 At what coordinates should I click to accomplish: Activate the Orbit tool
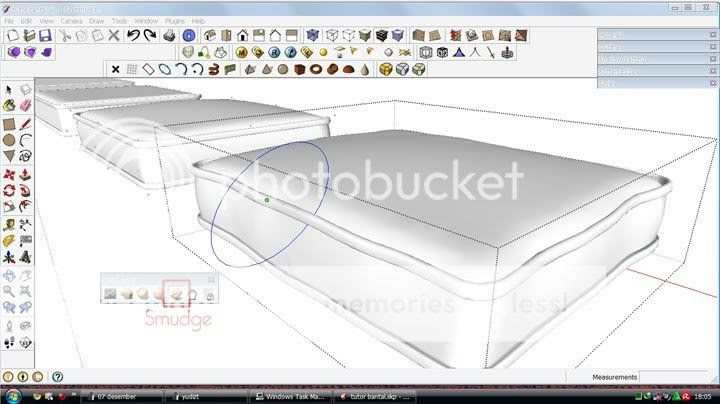(9, 275)
